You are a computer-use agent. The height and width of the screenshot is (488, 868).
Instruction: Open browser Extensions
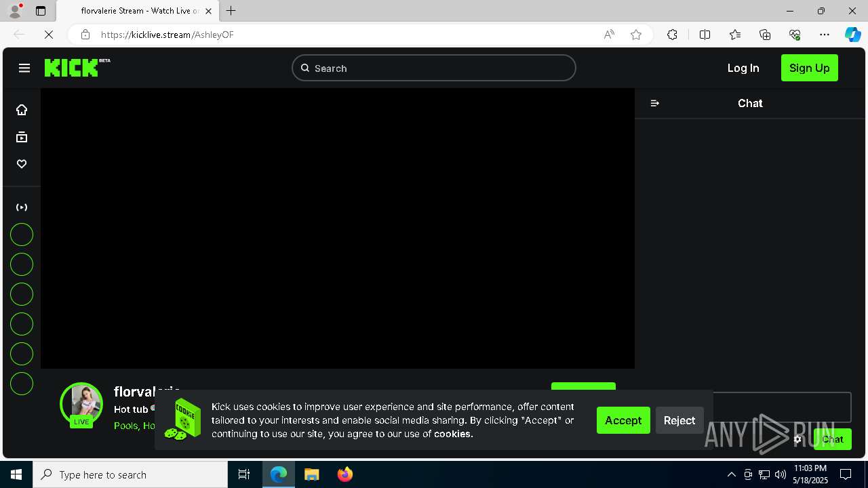(x=672, y=35)
